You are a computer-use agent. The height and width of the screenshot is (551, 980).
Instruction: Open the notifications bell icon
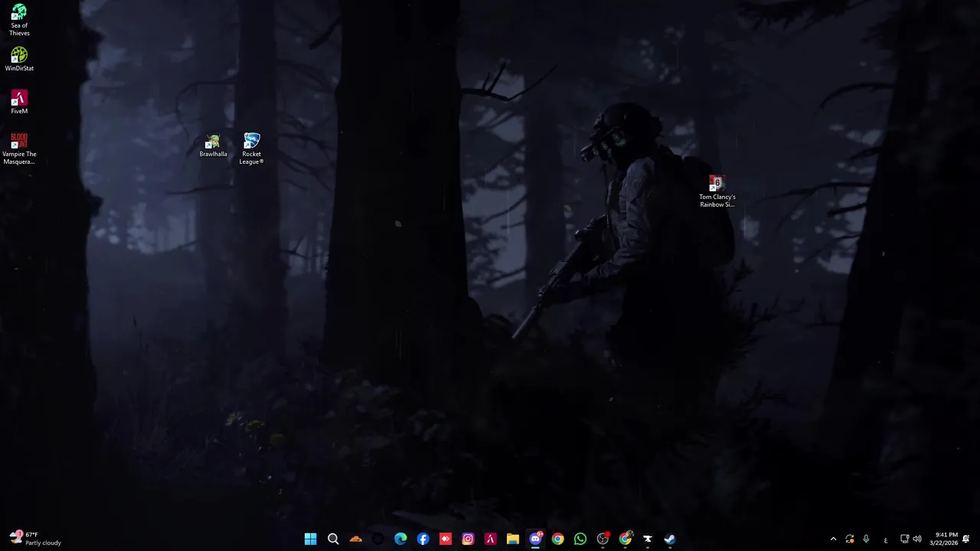pyautogui.click(x=966, y=539)
